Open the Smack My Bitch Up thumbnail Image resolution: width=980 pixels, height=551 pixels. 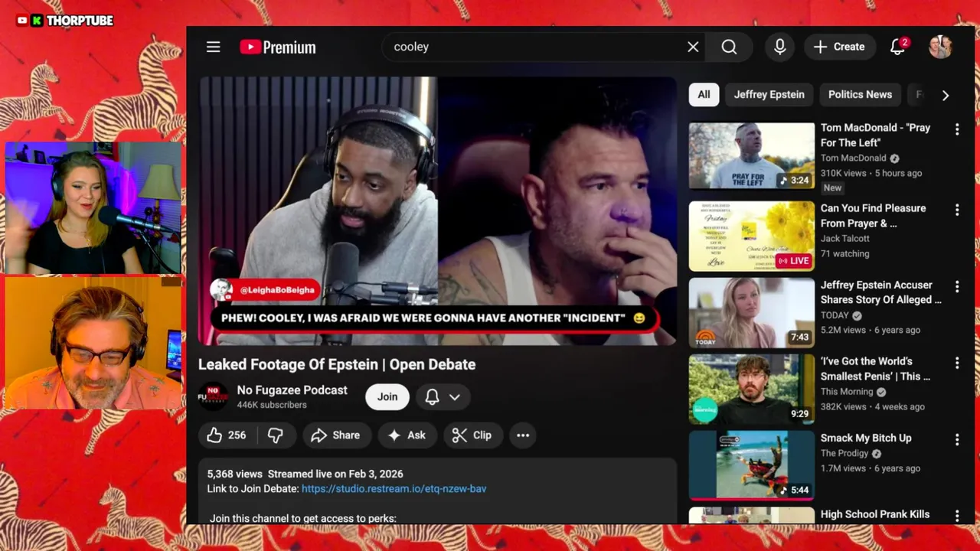pyautogui.click(x=751, y=465)
